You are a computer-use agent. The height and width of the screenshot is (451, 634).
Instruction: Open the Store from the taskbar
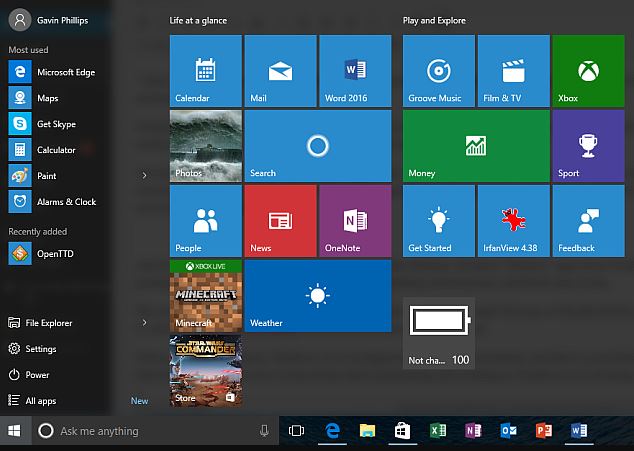click(x=402, y=431)
